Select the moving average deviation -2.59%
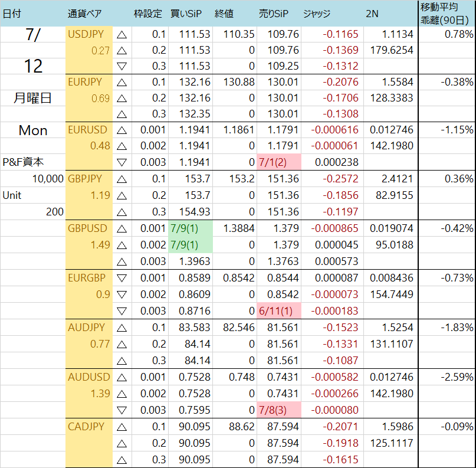476x468 pixels. [457, 377]
